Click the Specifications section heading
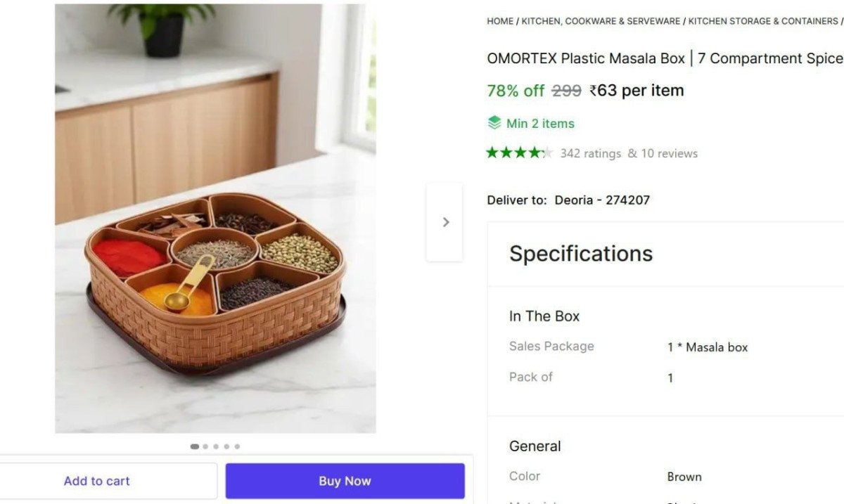 coord(581,254)
